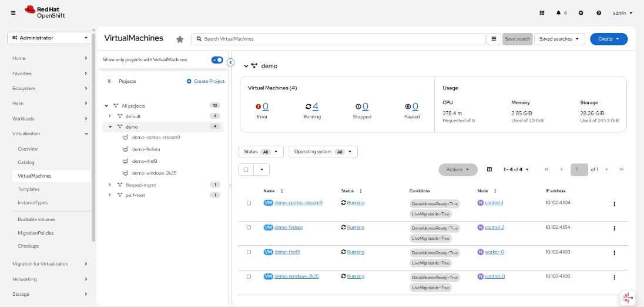644x307 pixels.
Task: Click the Create Project link
Action: click(206, 81)
